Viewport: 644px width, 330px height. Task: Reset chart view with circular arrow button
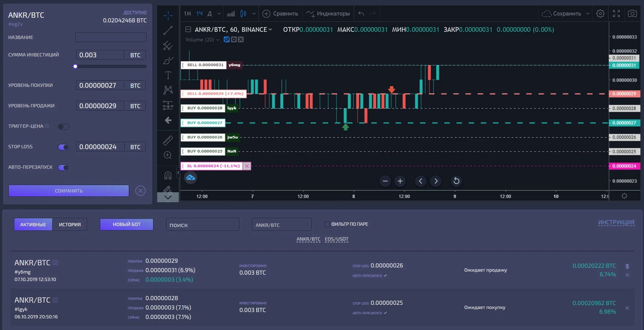(x=456, y=181)
